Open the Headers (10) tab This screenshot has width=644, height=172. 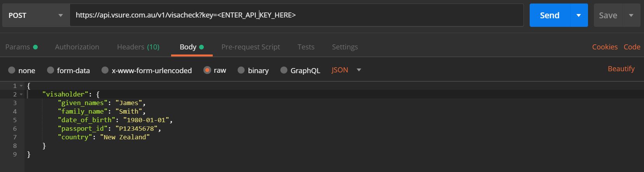(138, 47)
